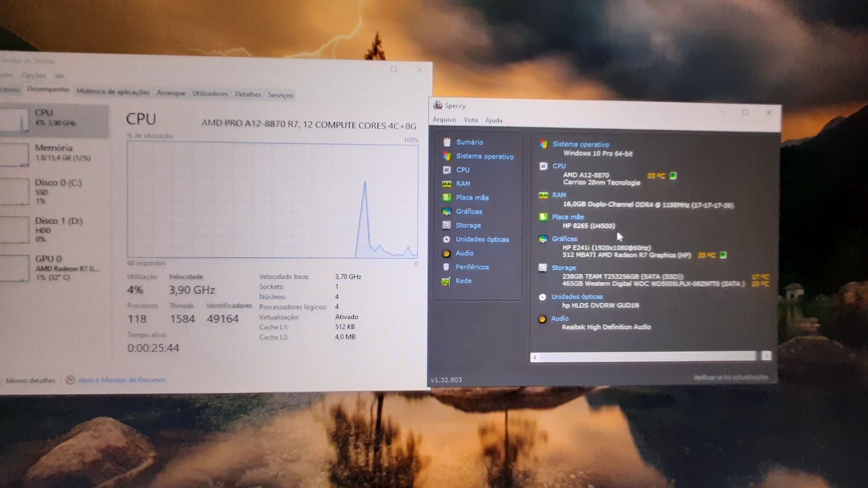868x488 pixels.
Task: Click 'hp HLDS DVDRW GUD1N' text
Action: pos(600,305)
